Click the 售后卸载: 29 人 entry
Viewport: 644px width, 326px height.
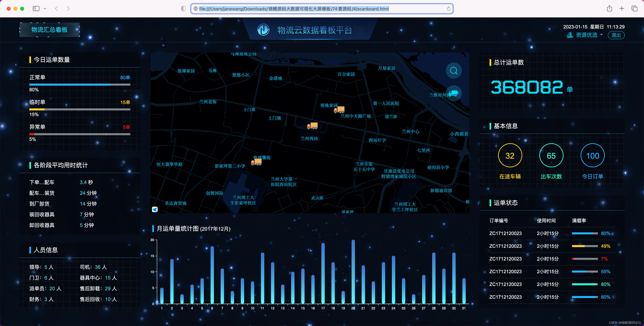(98, 288)
